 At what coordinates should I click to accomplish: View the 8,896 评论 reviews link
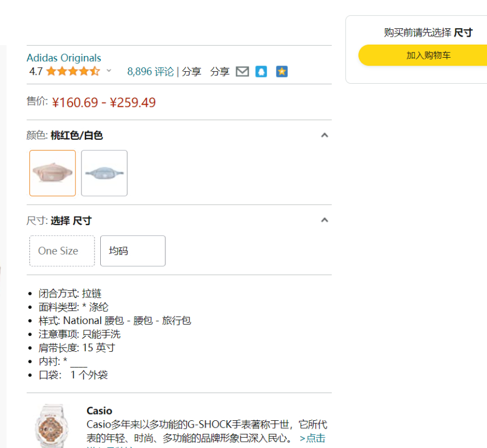coord(149,71)
